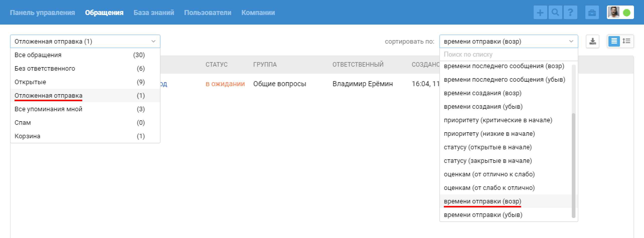Select the Открытые filter
Viewport: 644px width, 238px height.
pyautogui.click(x=85, y=82)
